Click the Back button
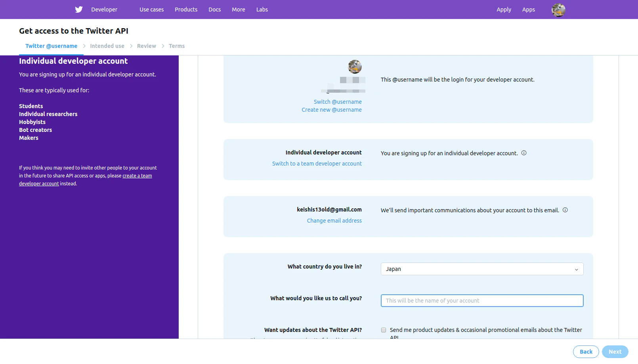Screen dimensions: 638x364 (586, 352)
